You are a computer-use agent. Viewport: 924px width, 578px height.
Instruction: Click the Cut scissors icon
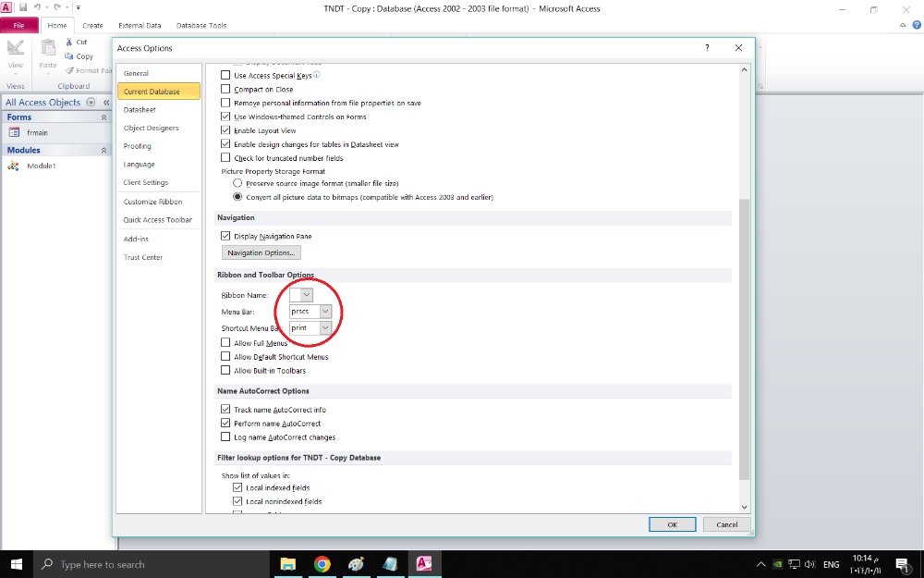pyautogui.click(x=69, y=42)
